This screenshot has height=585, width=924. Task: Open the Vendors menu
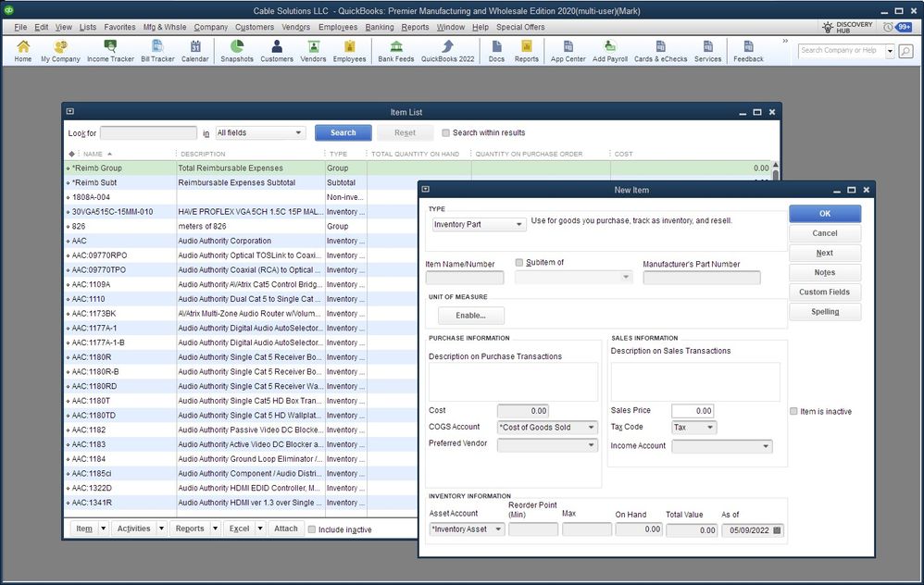click(x=295, y=27)
